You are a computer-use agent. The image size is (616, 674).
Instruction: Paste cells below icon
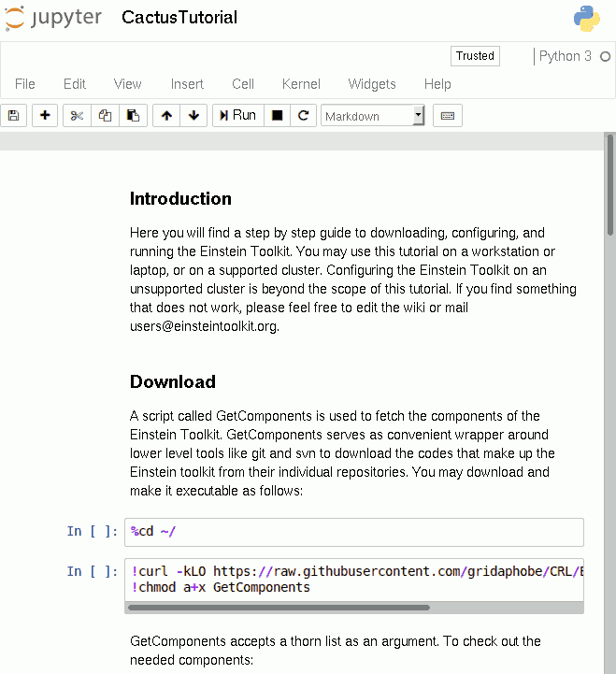click(x=133, y=115)
